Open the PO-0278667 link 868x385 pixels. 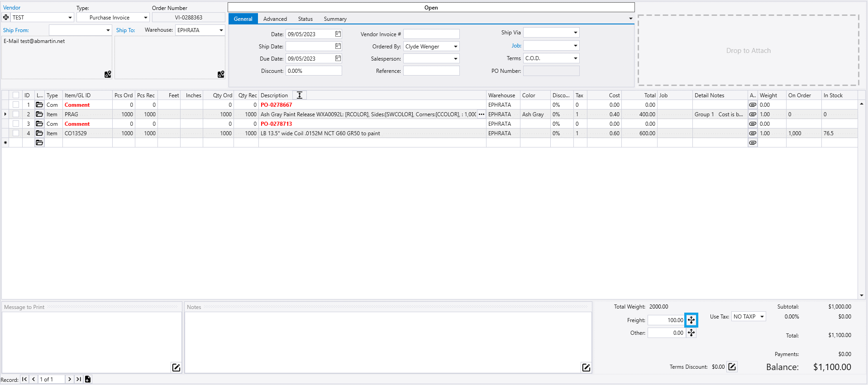[276, 105]
